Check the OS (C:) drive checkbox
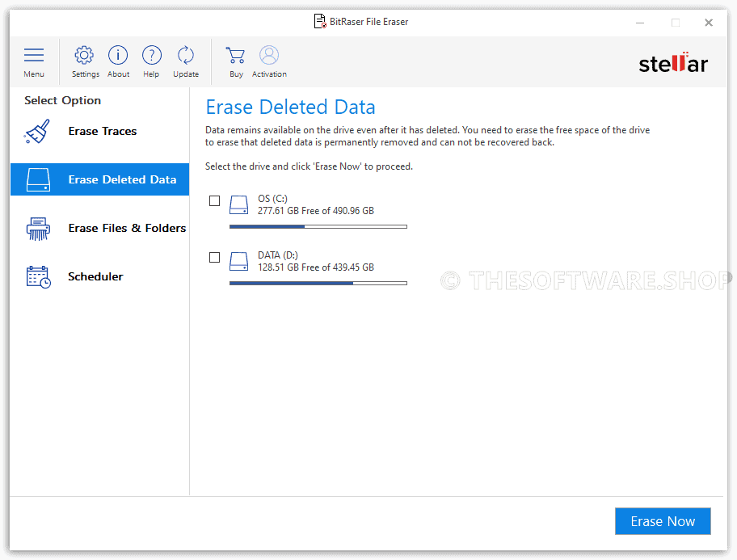Screen dimensions: 737x560 (x=214, y=200)
